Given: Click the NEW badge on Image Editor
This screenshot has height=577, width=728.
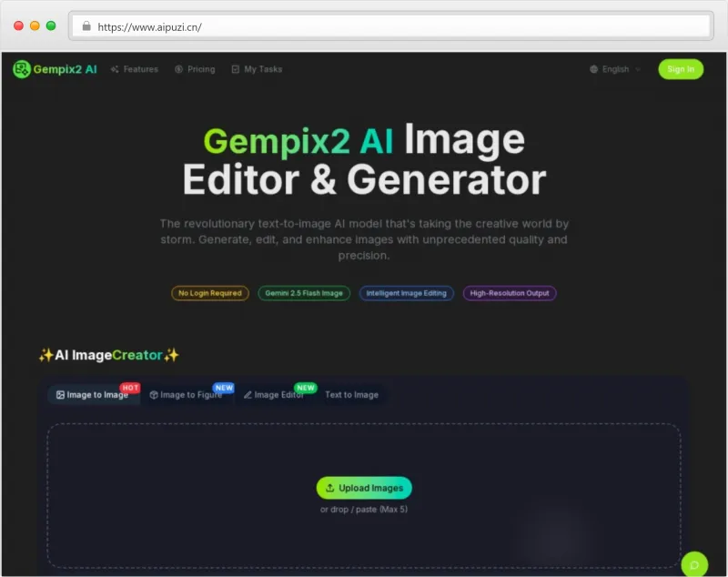Looking at the screenshot, I should pyautogui.click(x=305, y=387).
